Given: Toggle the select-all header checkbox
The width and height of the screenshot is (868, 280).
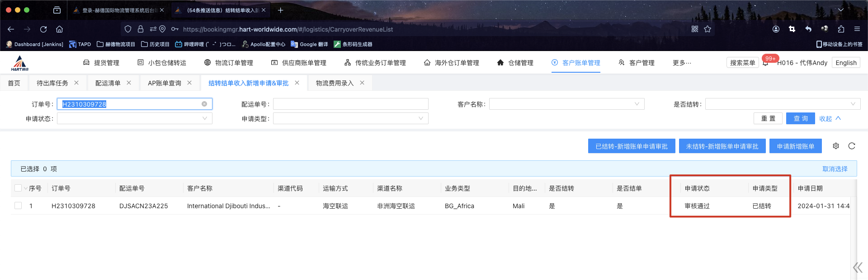Looking at the screenshot, I should 18,188.
